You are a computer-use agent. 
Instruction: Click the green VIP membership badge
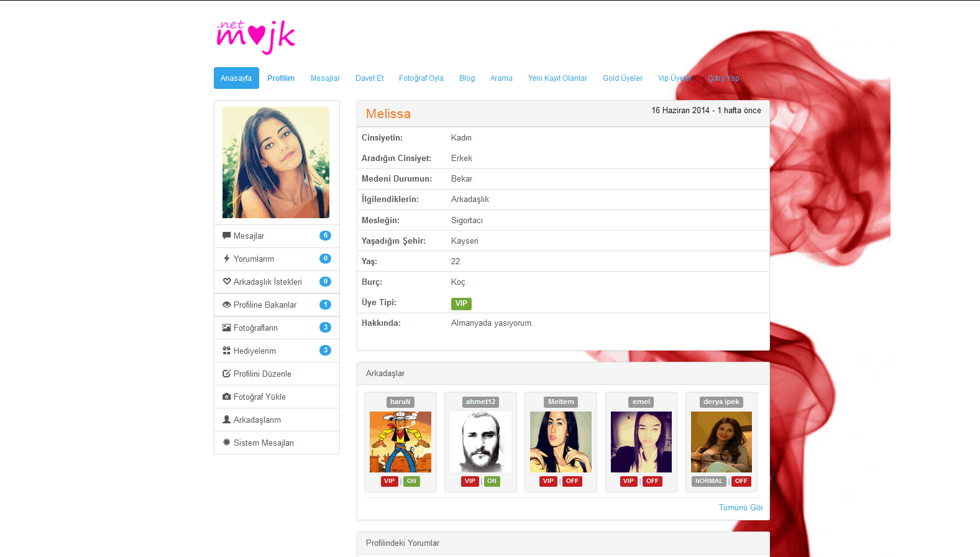point(461,303)
